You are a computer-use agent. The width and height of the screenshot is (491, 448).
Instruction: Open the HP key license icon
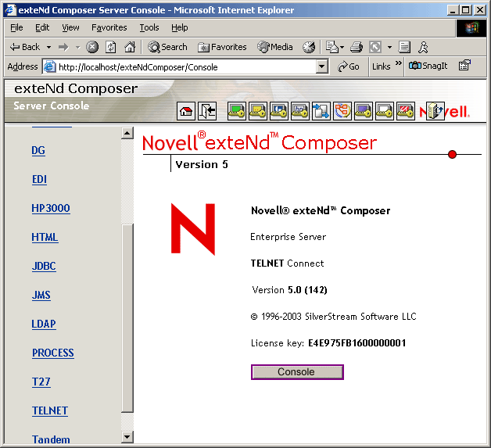pos(300,111)
